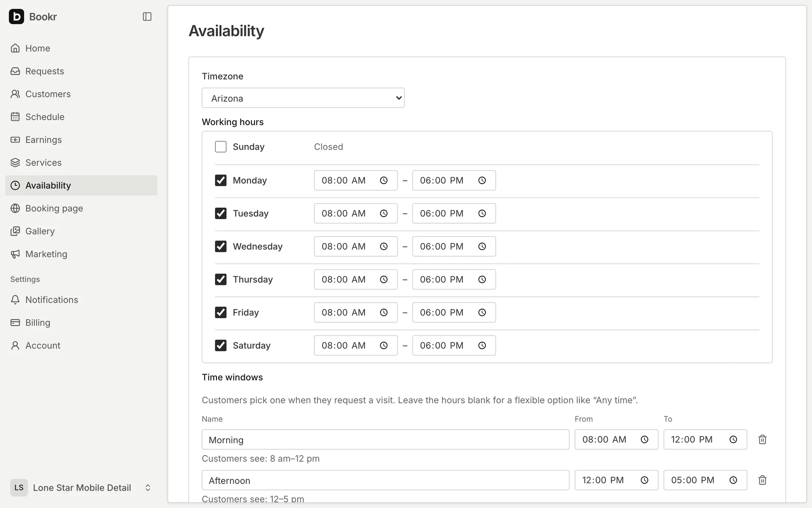This screenshot has height=508, width=812.
Task: Click the Bookr logo icon
Action: point(16,17)
